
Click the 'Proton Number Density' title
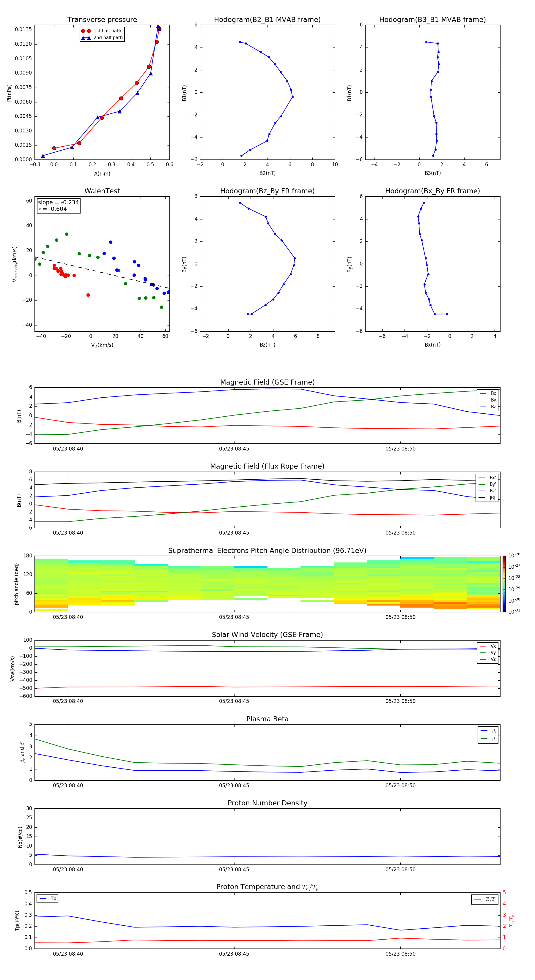pos(267,803)
